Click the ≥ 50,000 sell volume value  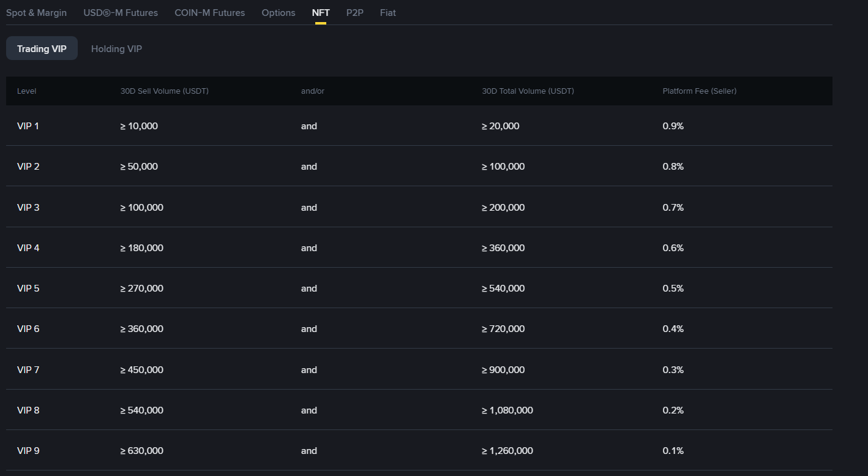139,166
